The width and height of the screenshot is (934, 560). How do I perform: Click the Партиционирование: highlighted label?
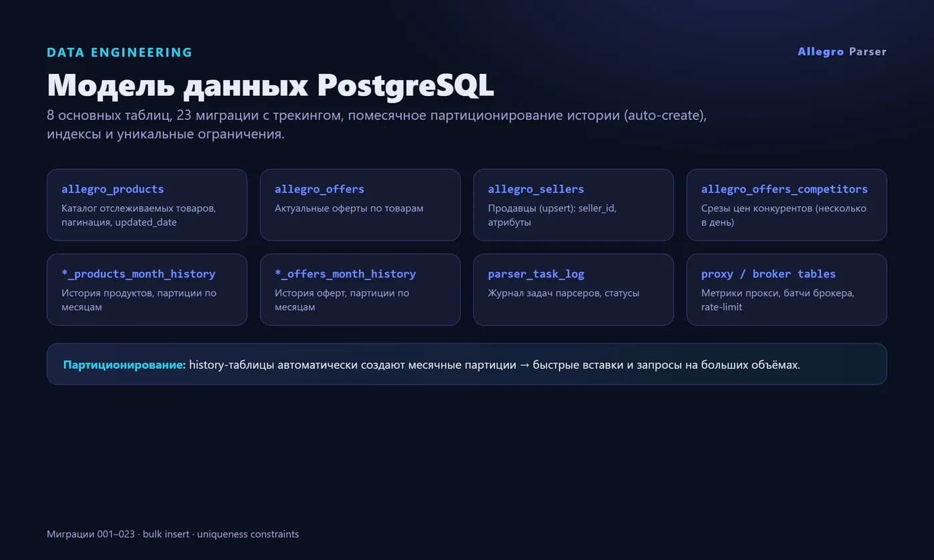[124, 365]
